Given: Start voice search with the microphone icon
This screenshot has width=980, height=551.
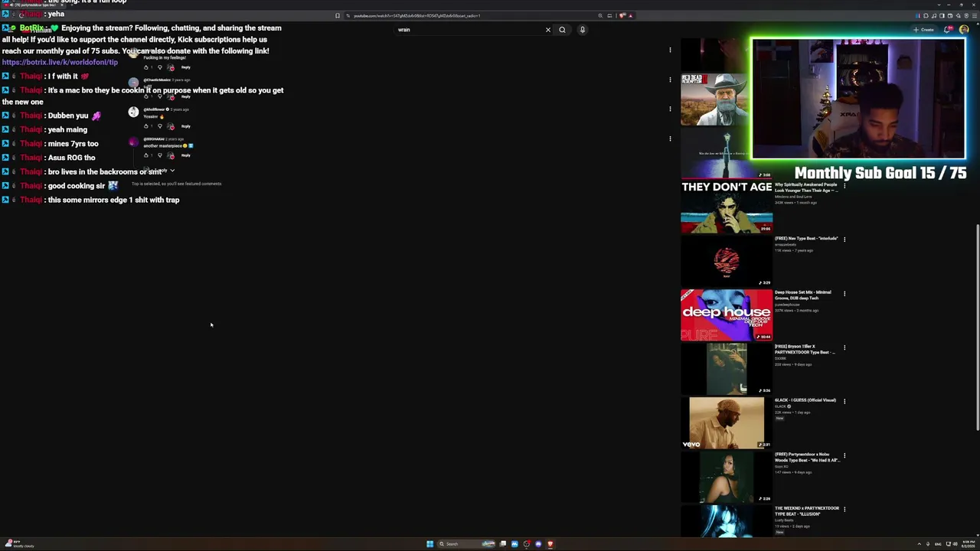Looking at the screenshot, I should click(582, 30).
